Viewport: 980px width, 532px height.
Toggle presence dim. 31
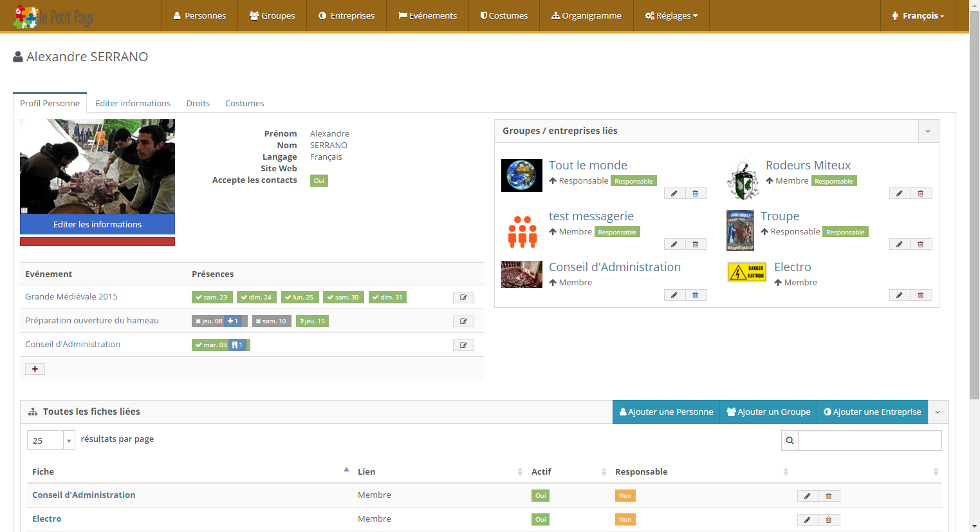(x=387, y=298)
